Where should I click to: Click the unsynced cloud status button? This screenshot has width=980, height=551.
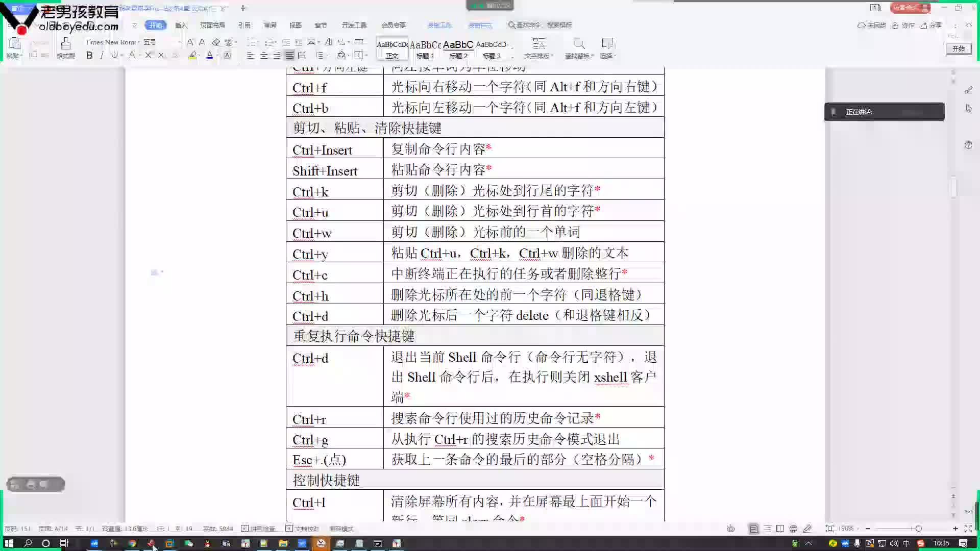point(871,25)
